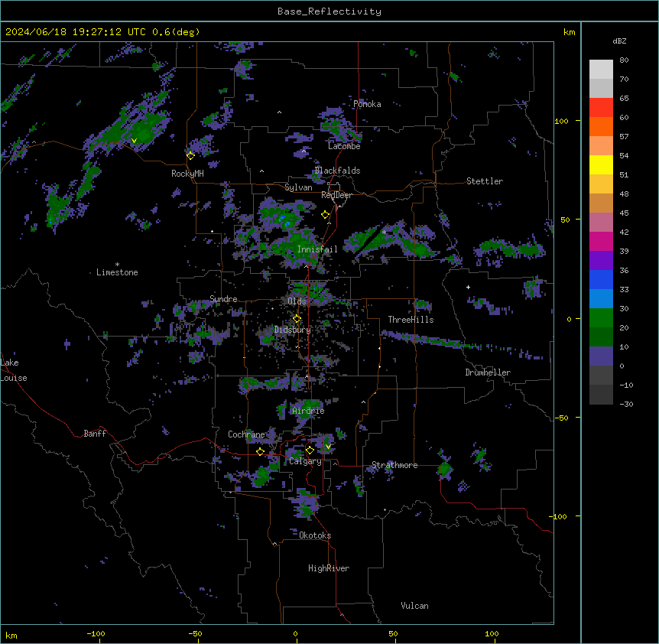The height and width of the screenshot is (644, 659).
Task: Select the Cochrane label
Action: (x=246, y=434)
